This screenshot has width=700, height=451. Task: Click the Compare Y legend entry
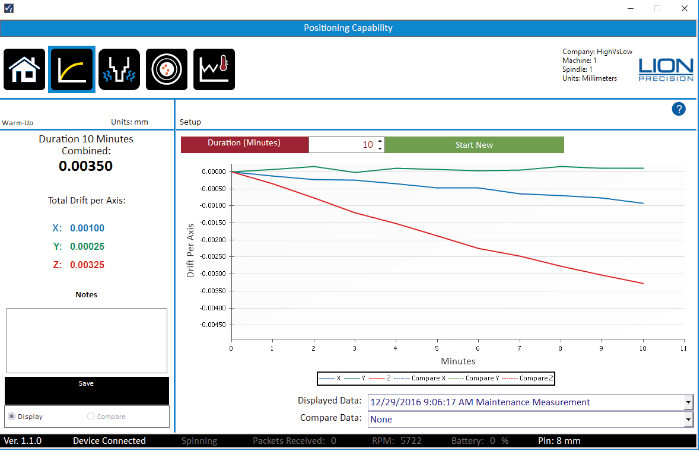tap(474, 378)
